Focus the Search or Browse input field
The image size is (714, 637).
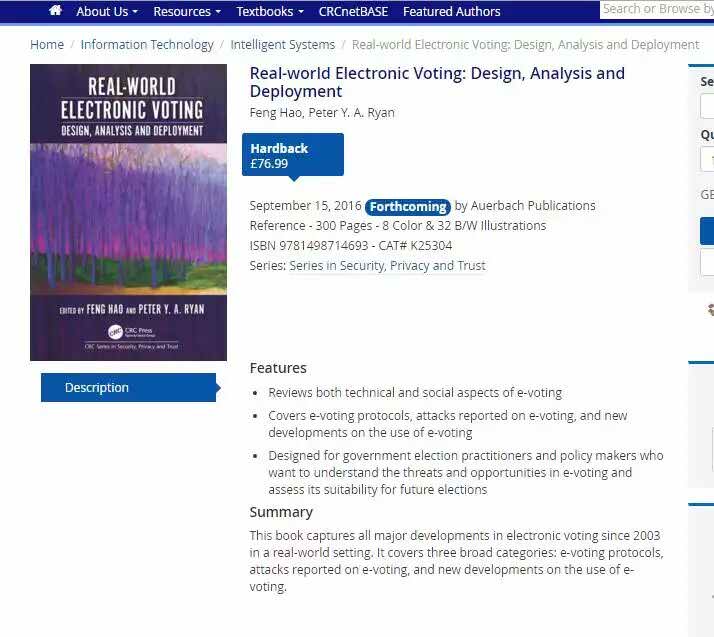pos(656,9)
